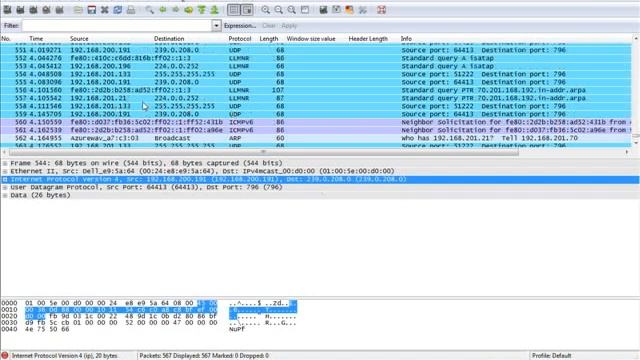Screen dimensions: 640x360
Task: Go back in packet history
Action: pos(163,10)
